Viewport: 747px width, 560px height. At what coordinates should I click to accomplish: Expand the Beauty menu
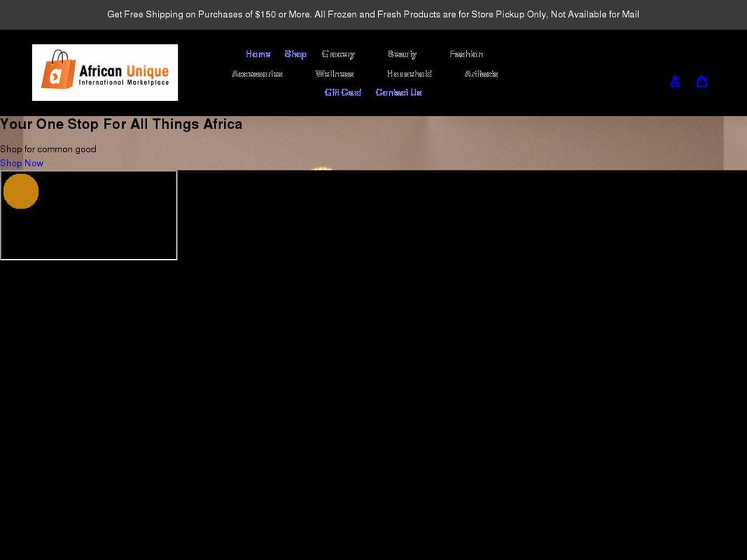click(402, 54)
